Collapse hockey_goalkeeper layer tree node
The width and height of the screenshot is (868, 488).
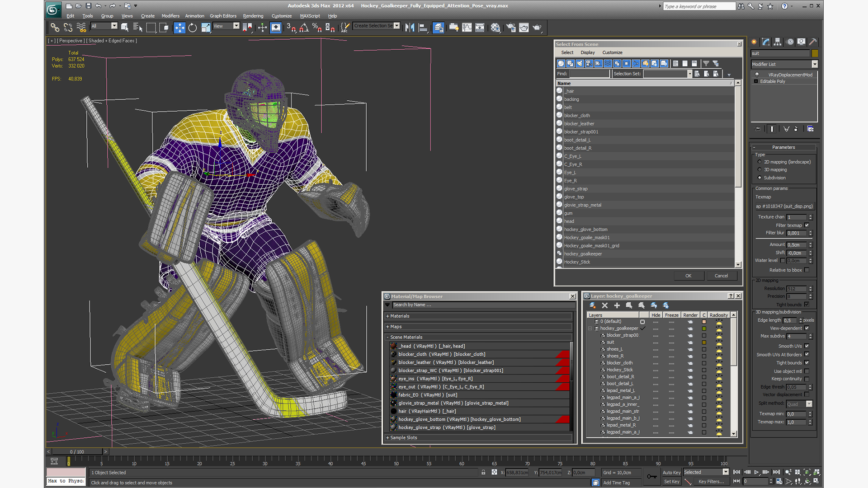tap(590, 328)
